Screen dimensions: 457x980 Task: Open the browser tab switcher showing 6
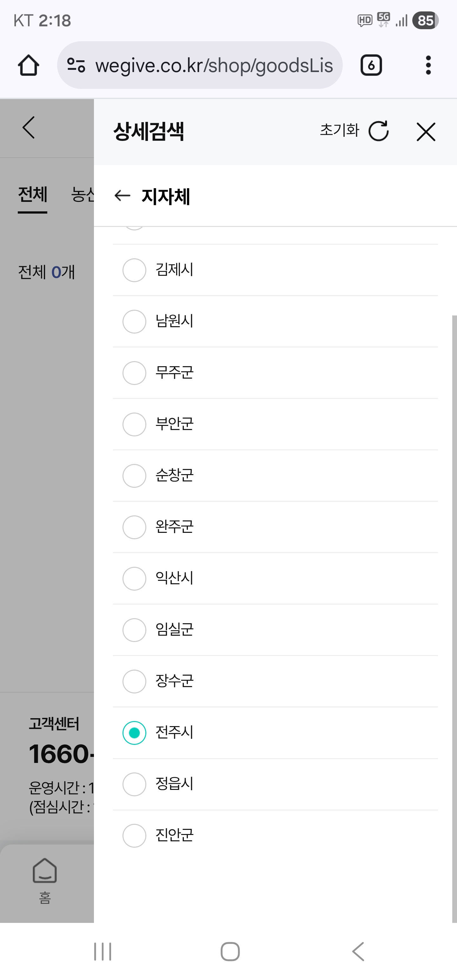(371, 65)
